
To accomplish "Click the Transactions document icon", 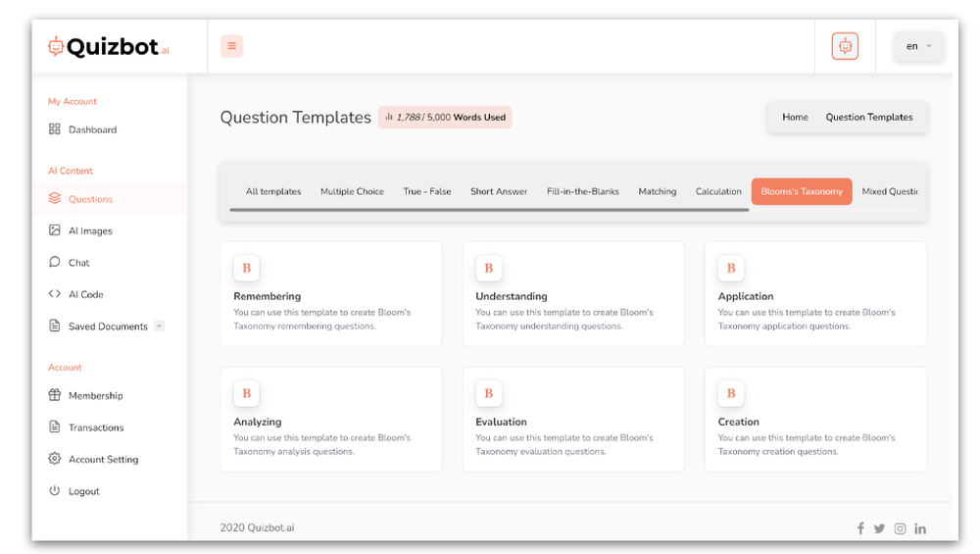I will tap(54, 428).
